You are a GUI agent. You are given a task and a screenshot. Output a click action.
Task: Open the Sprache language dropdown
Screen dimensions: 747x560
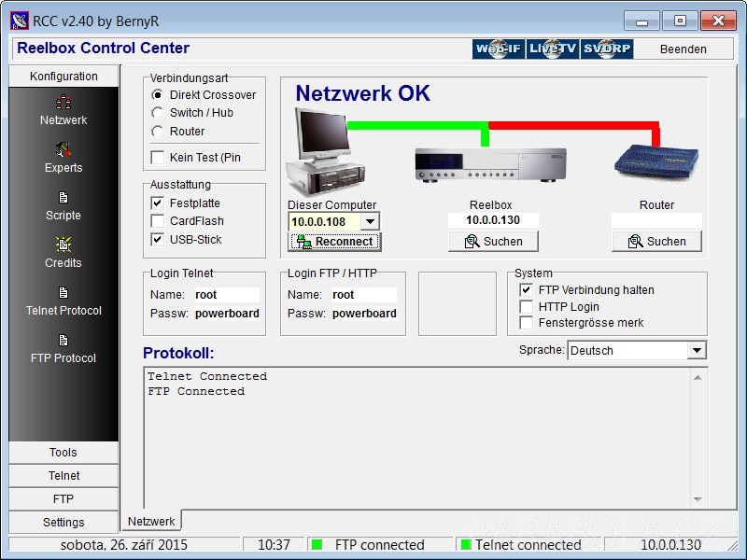[697, 351]
